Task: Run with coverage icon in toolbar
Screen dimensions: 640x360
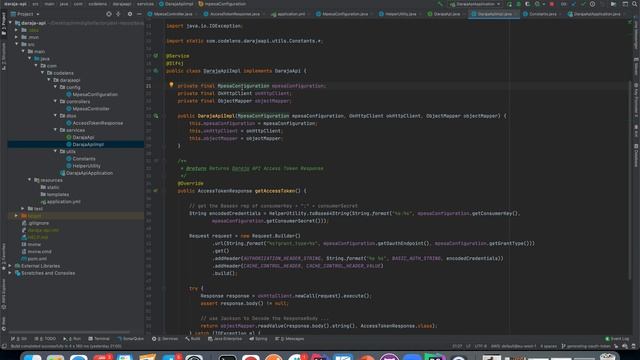Action: point(527,4)
